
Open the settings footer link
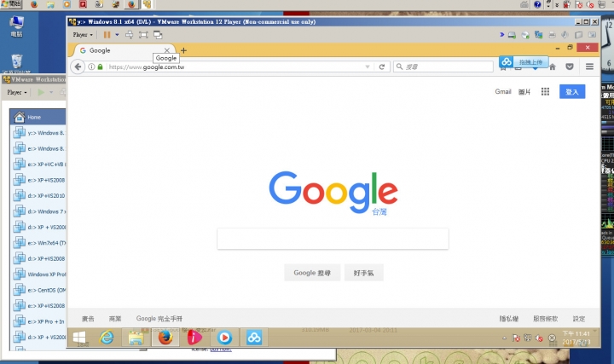point(579,319)
